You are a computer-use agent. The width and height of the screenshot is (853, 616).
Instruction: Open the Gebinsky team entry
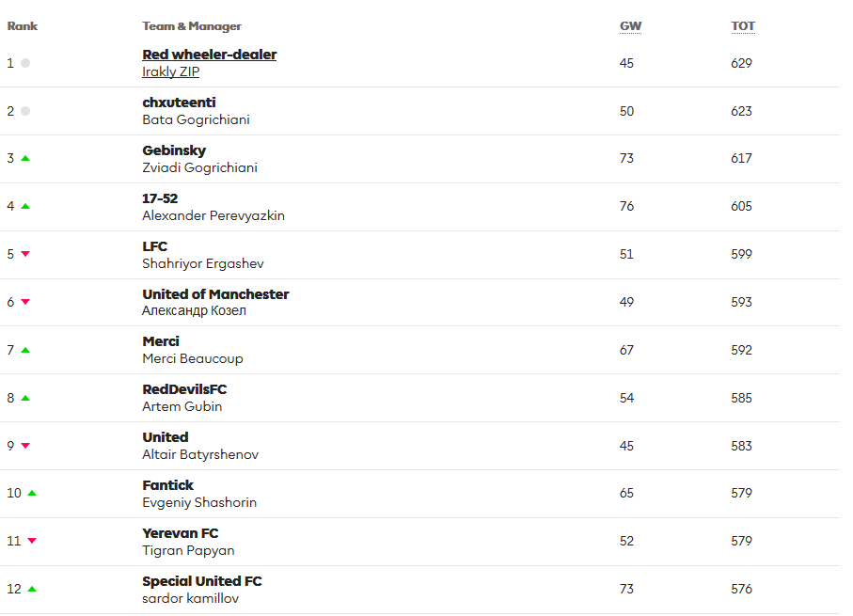(174, 150)
